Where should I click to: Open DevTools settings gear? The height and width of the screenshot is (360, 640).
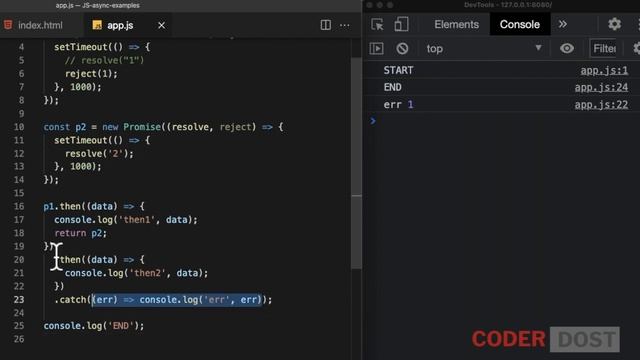(x=614, y=24)
